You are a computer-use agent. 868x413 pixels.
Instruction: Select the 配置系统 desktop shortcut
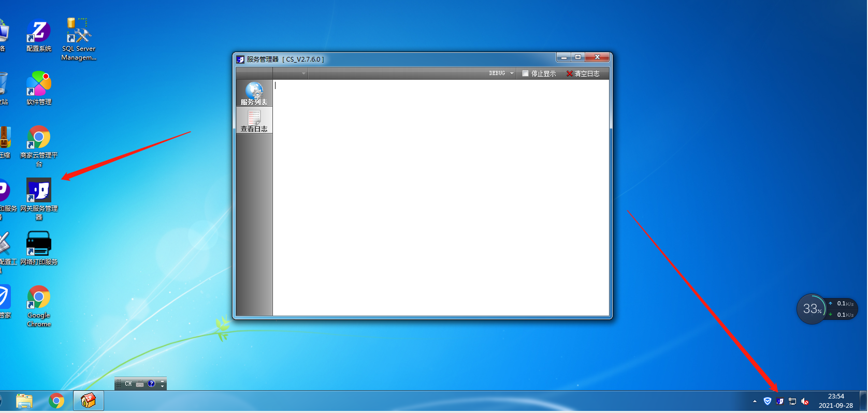point(39,36)
